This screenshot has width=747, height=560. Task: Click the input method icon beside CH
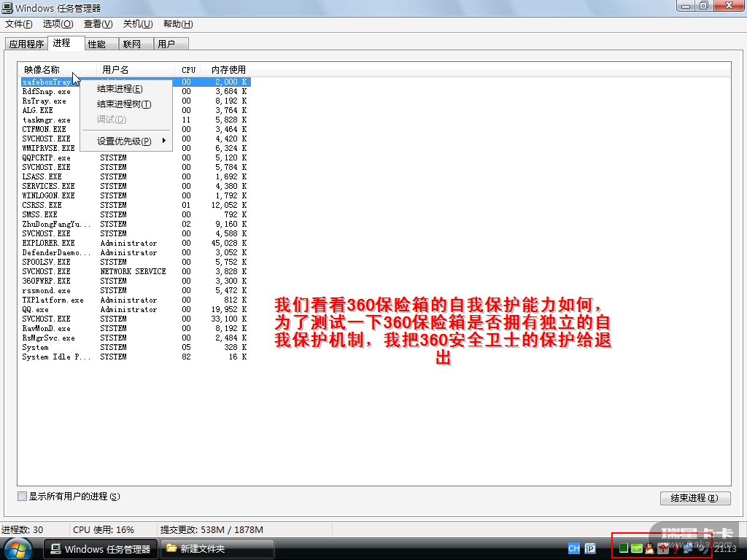click(589, 548)
